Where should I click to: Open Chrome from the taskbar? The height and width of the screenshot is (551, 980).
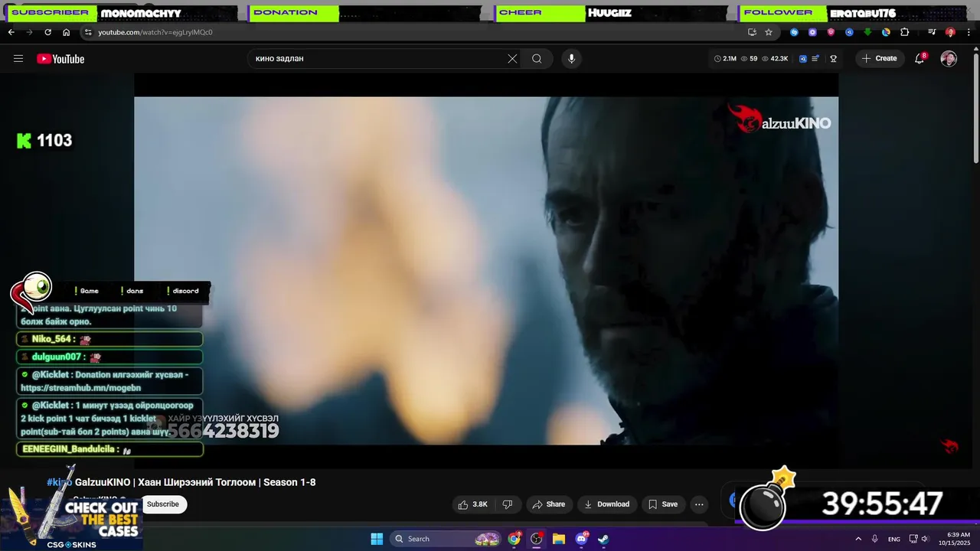(x=514, y=539)
